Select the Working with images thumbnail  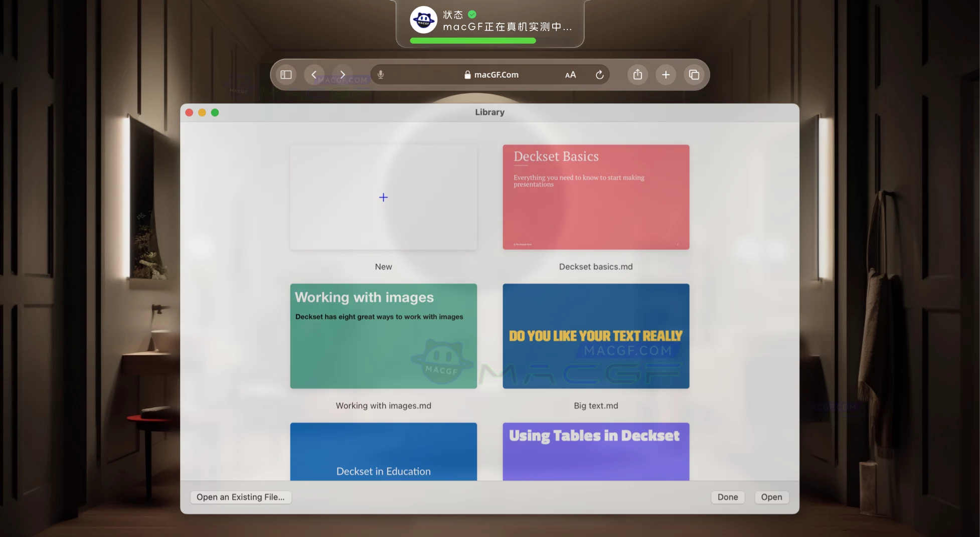383,336
